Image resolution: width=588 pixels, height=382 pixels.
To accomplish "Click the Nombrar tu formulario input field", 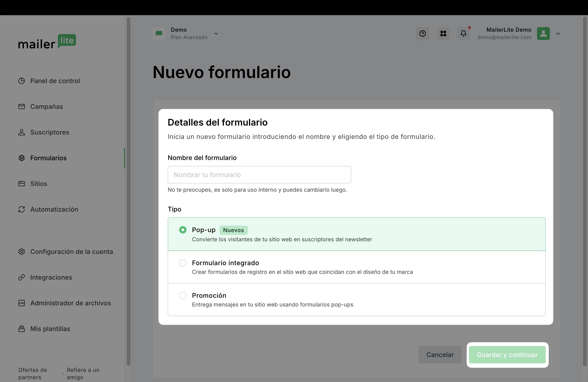I will pyautogui.click(x=259, y=175).
